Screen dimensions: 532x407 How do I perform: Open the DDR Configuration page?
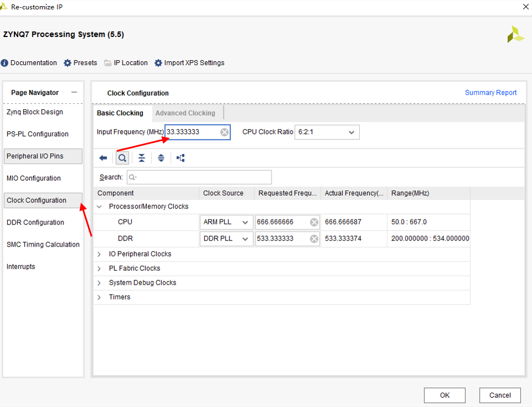point(35,222)
